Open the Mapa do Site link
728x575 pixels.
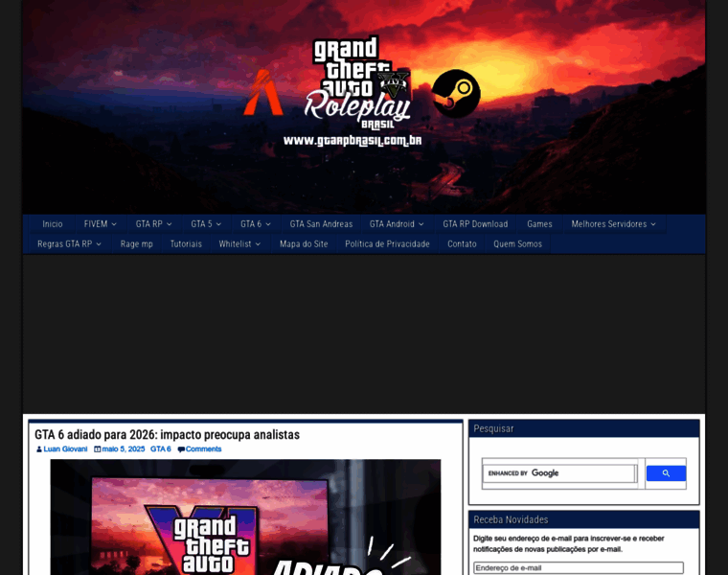[x=304, y=243]
